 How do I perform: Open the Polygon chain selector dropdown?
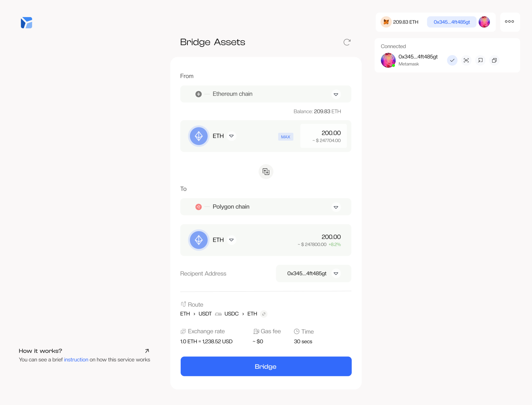click(336, 207)
